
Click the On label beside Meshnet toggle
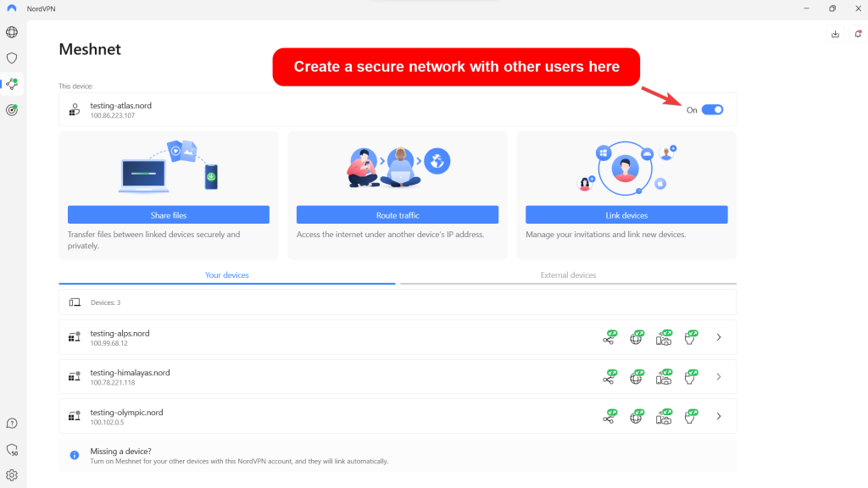pos(692,110)
